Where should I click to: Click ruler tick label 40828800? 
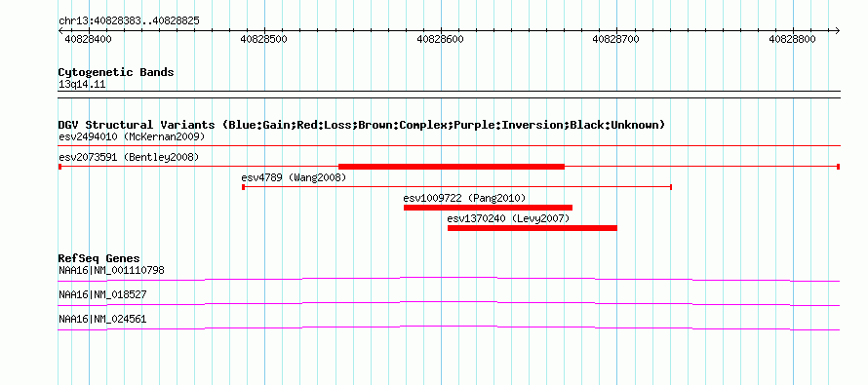792,39
